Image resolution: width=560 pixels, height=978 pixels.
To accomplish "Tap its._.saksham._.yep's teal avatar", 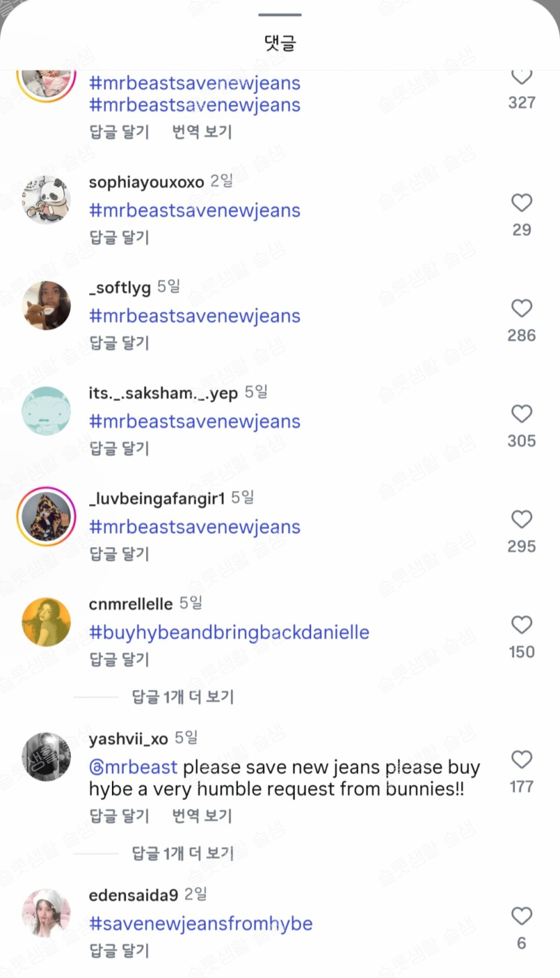I will [x=46, y=411].
